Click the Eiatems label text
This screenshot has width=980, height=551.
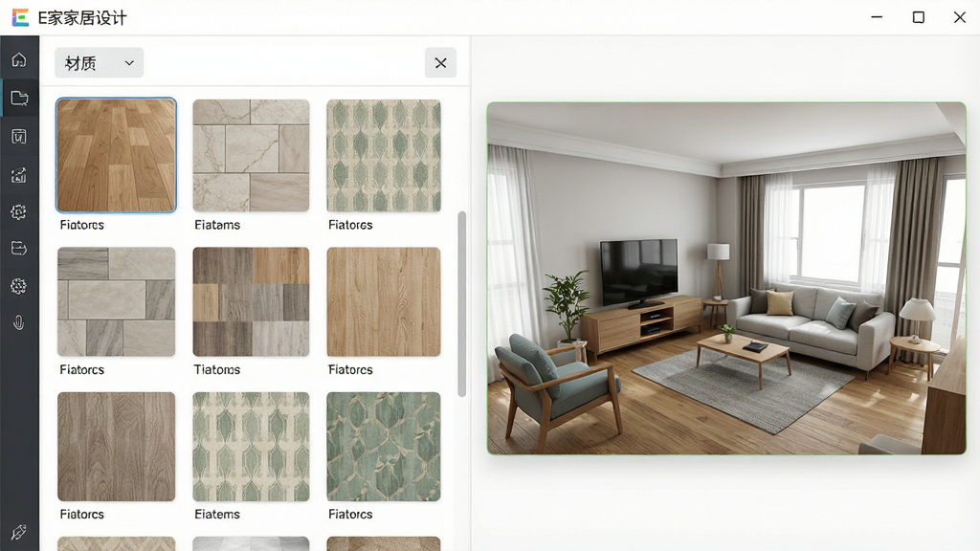(x=217, y=514)
